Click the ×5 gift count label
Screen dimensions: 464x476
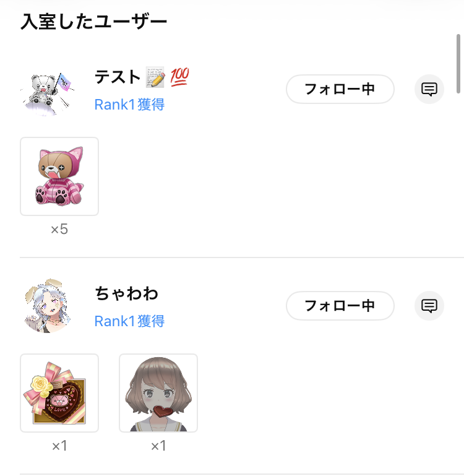click(x=59, y=229)
